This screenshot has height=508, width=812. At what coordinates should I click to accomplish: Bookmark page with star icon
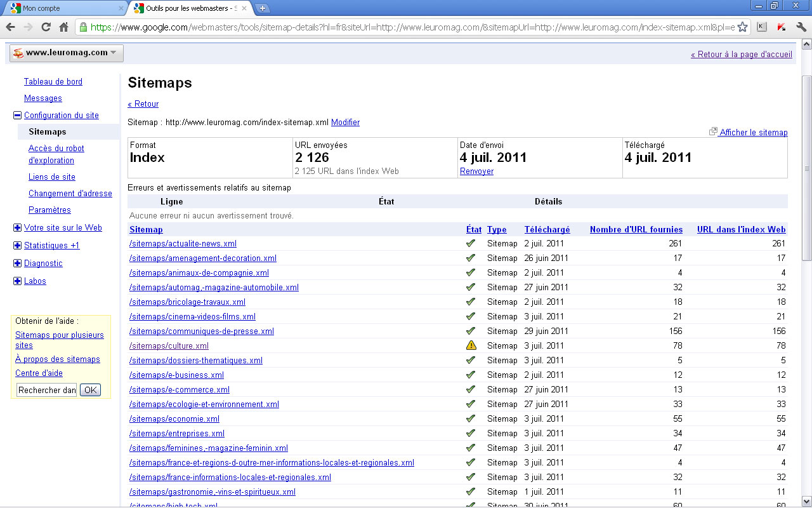point(742,27)
